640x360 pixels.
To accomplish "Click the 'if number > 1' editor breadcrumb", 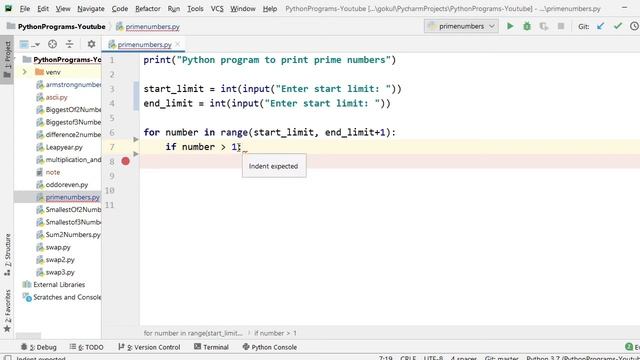I will click(x=276, y=333).
